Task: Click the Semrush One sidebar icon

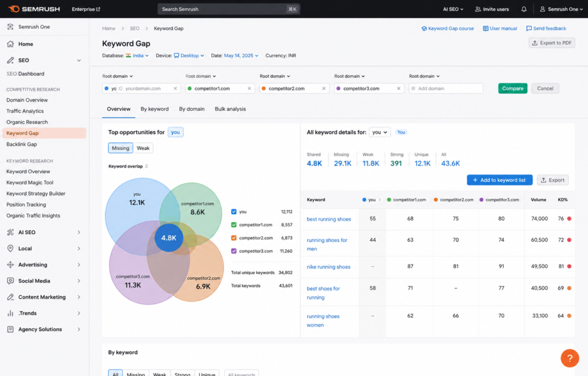Action: (10, 26)
